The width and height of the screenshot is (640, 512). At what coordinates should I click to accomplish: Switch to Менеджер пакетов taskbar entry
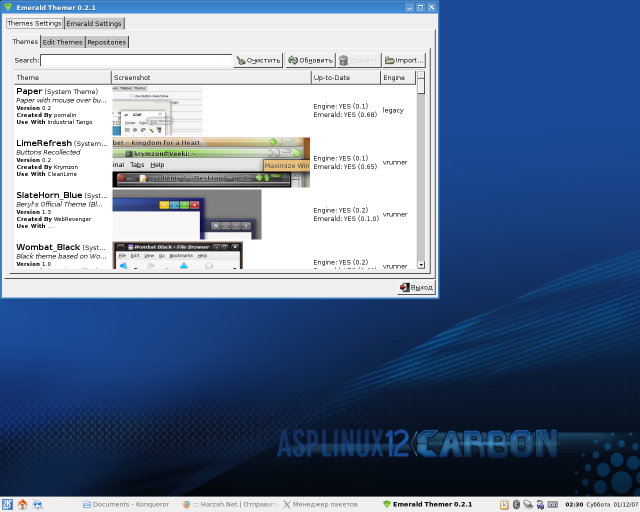(x=320, y=504)
